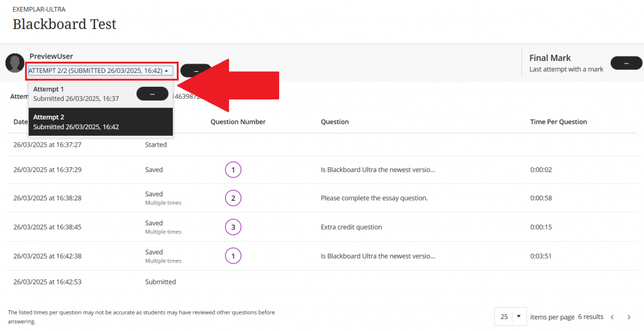Go to the next results page
This screenshot has width=644, height=331.
(x=629, y=317)
